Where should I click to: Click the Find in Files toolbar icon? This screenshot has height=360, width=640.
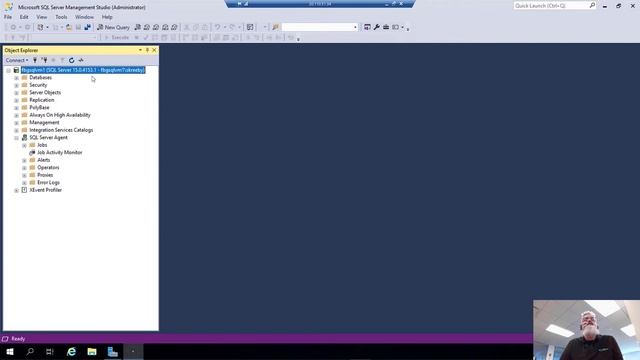pyautogui.click(x=276, y=27)
